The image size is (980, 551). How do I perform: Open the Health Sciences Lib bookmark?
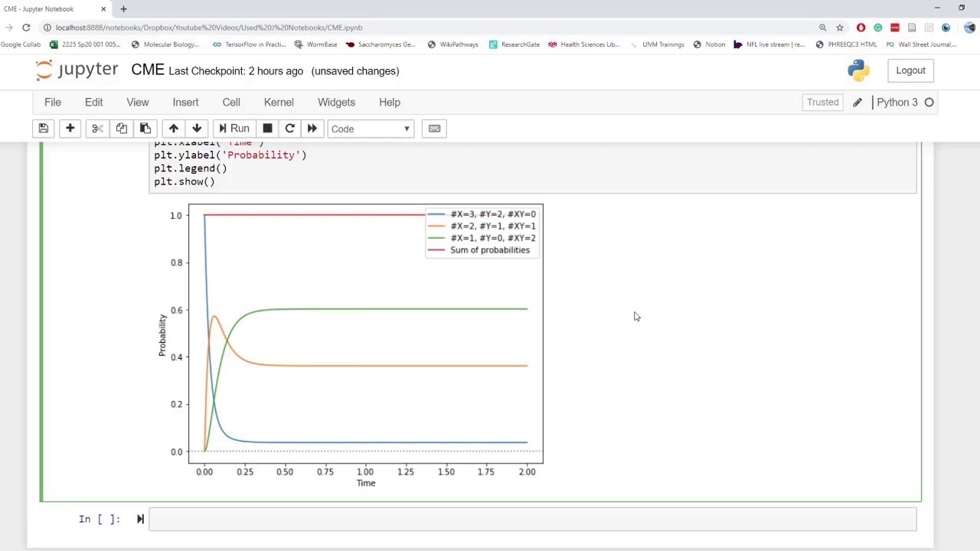point(583,44)
